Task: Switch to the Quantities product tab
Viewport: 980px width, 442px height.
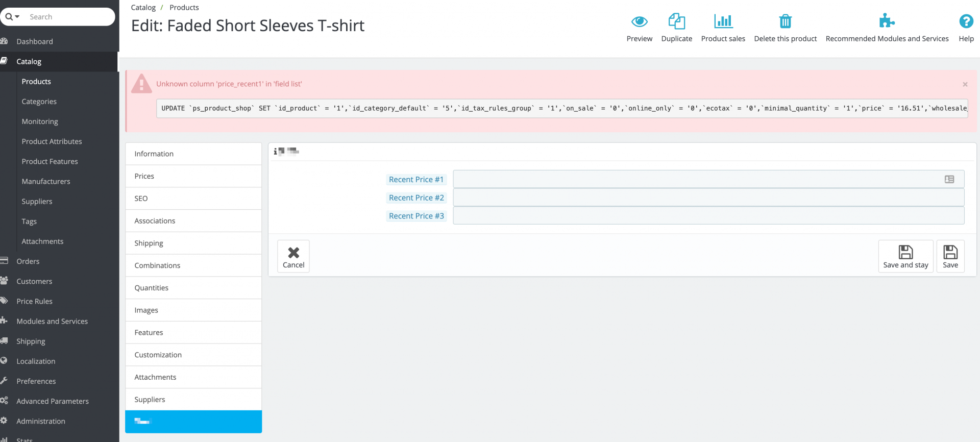Action: pos(193,288)
